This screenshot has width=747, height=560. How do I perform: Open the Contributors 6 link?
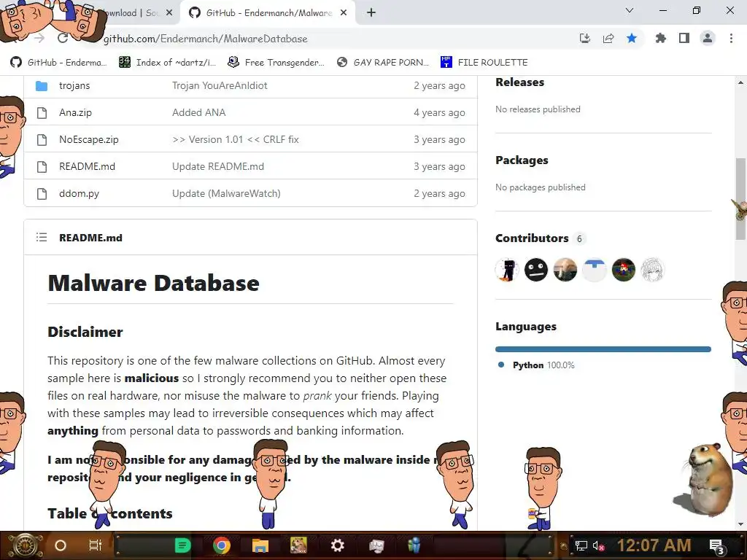pyautogui.click(x=540, y=238)
